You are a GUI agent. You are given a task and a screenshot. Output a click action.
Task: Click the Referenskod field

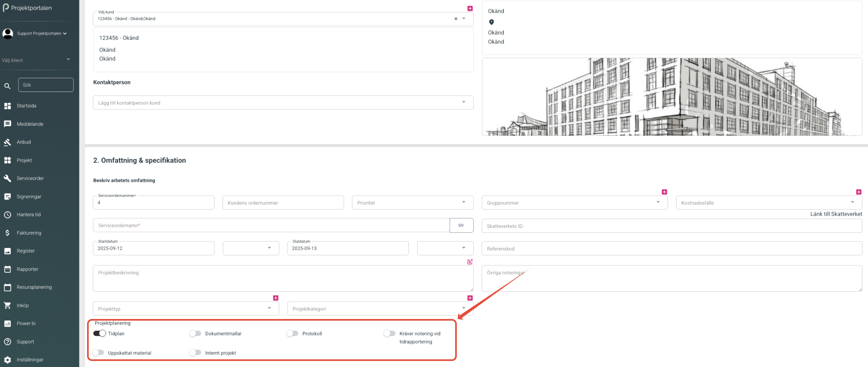coord(672,249)
